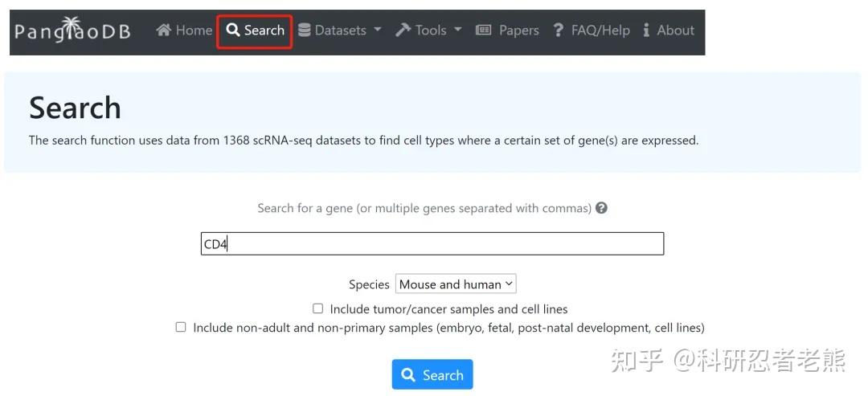The image size is (868, 396).
Task: Click the database icon beside Datasets
Action: (305, 31)
